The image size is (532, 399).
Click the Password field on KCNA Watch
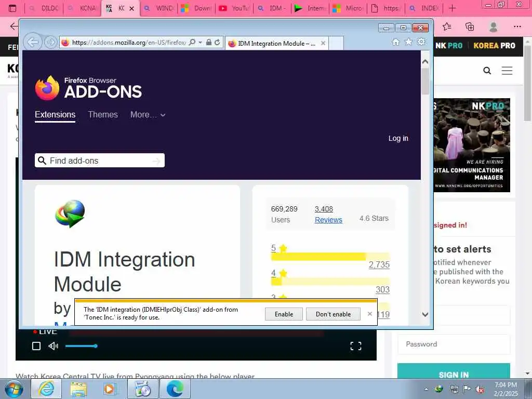pyautogui.click(x=454, y=344)
